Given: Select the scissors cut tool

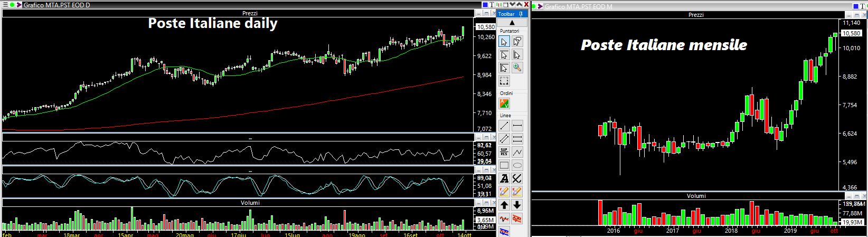Looking at the screenshot, I should 517,178.
